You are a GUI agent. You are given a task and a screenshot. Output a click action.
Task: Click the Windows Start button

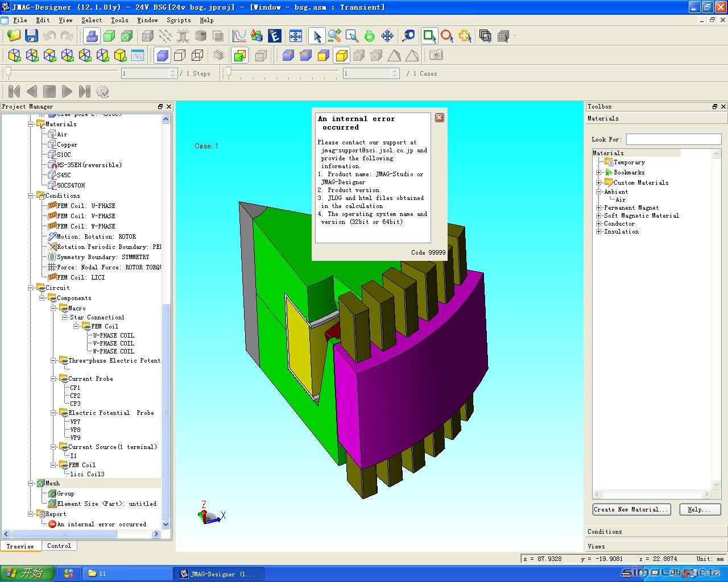27,573
